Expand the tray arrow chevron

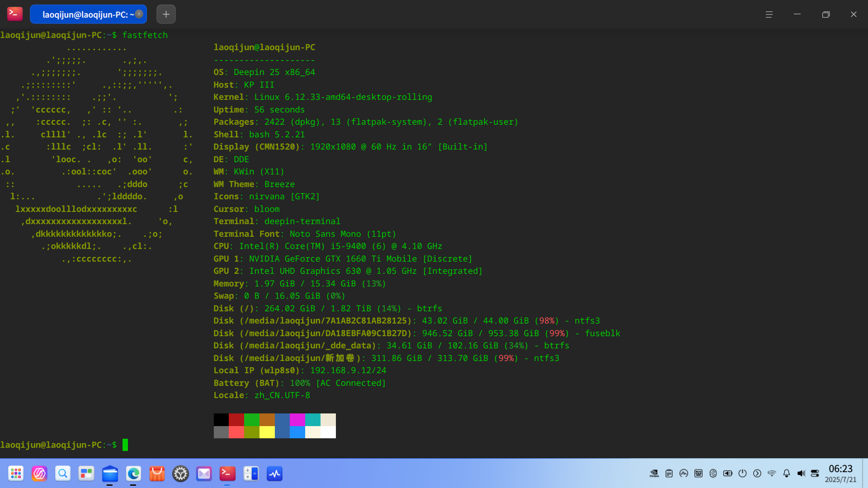[x=757, y=474]
